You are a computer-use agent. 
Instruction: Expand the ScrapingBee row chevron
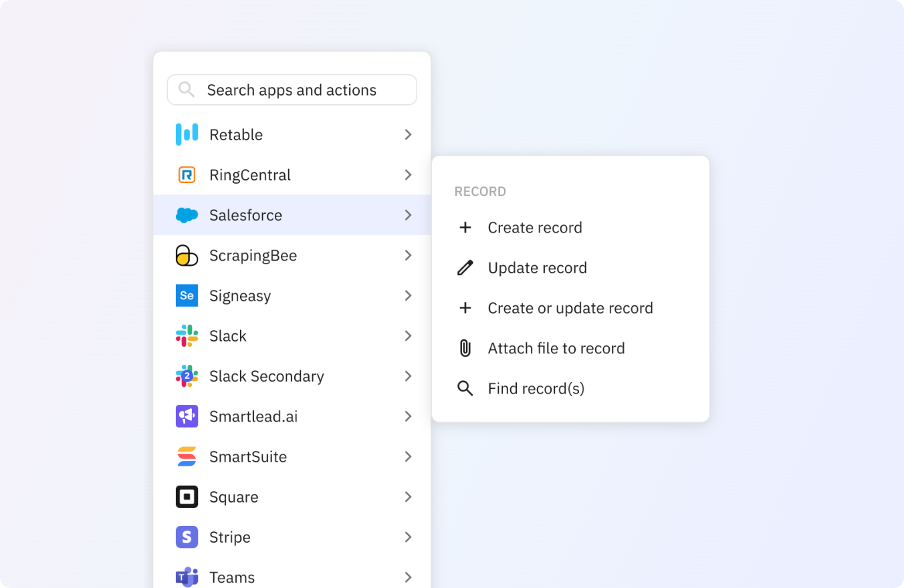408,255
